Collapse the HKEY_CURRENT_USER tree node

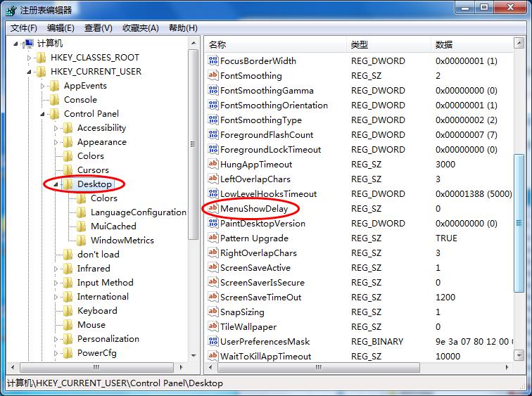pyautogui.click(x=30, y=72)
